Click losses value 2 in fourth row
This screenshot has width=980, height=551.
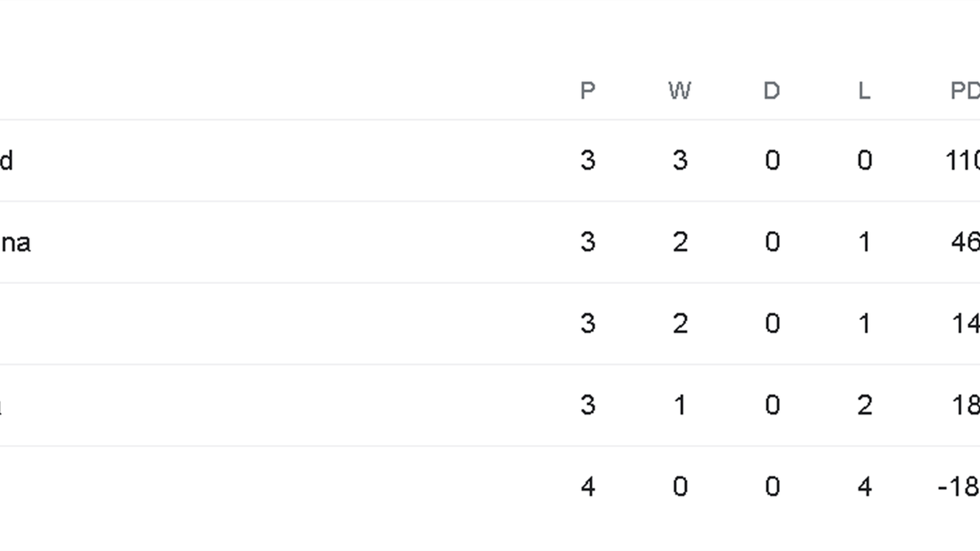[864, 406]
